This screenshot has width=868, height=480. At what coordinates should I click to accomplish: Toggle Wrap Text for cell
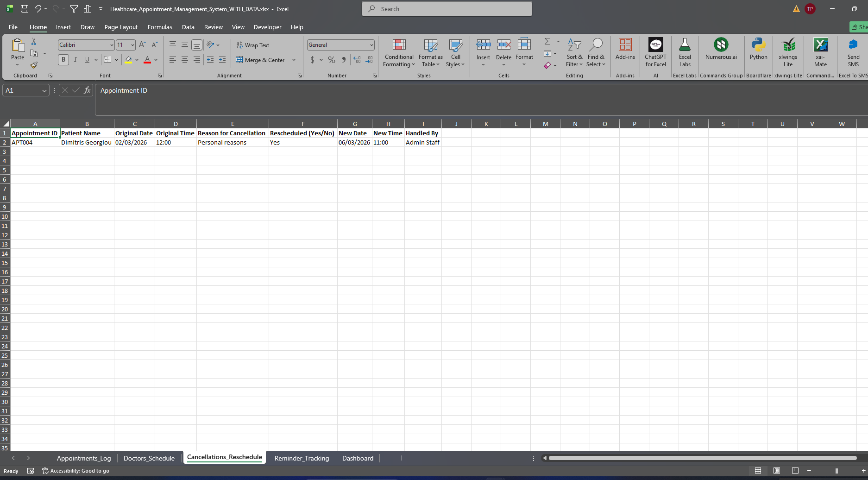click(253, 45)
